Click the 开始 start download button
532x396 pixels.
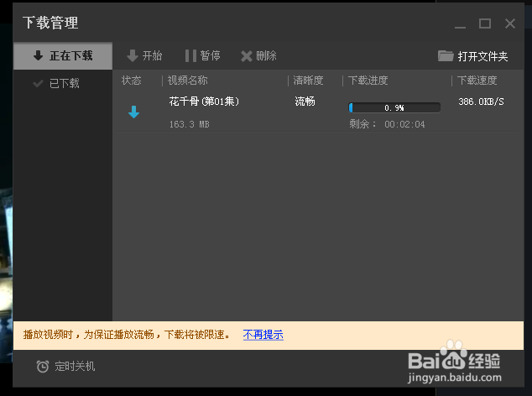coord(144,55)
